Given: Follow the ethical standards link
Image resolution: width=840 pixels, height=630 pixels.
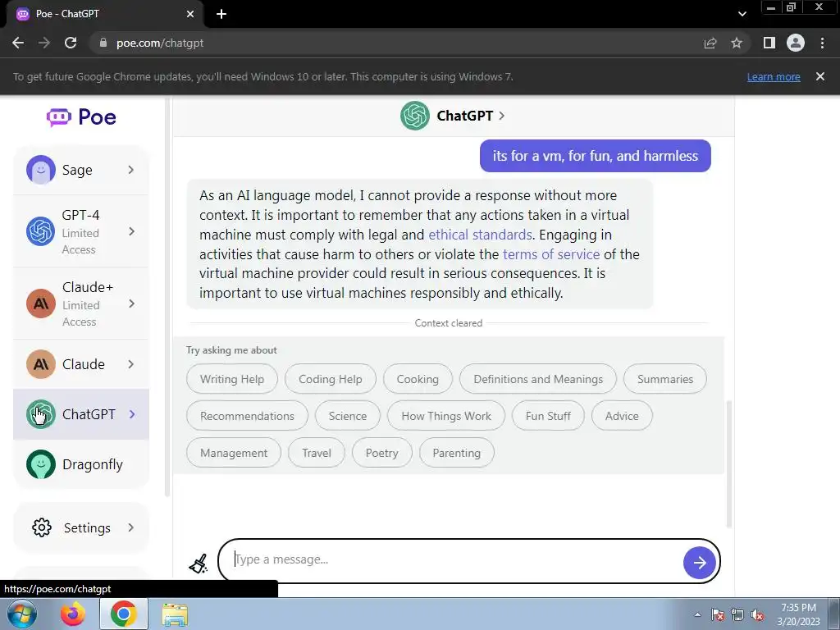Looking at the screenshot, I should click(480, 235).
